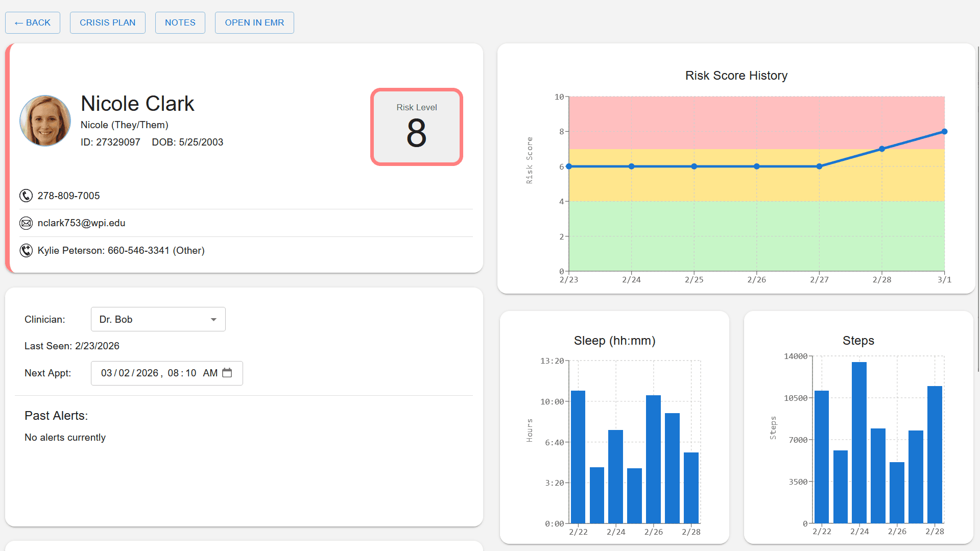The image size is (980, 551).
Task: Select the Risk Level 8 box
Action: pyautogui.click(x=417, y=127)
